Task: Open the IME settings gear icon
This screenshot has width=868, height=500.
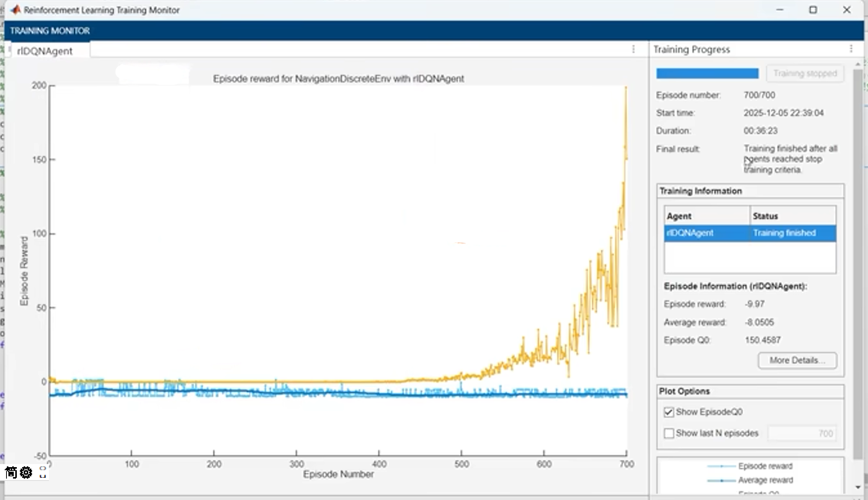Action: (26, 472)
